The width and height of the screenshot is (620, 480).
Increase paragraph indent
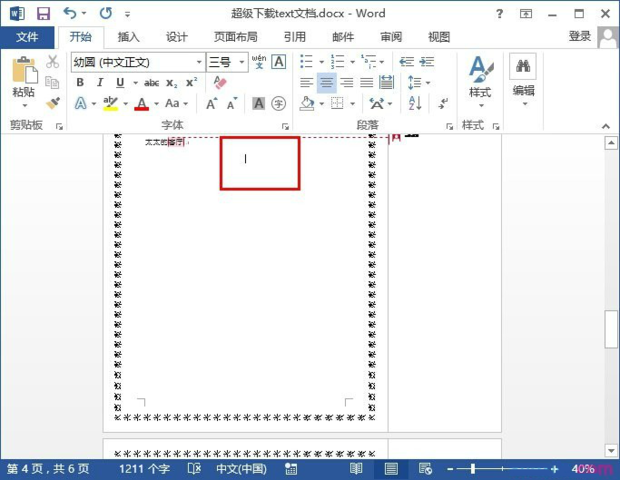click(427, 62)
